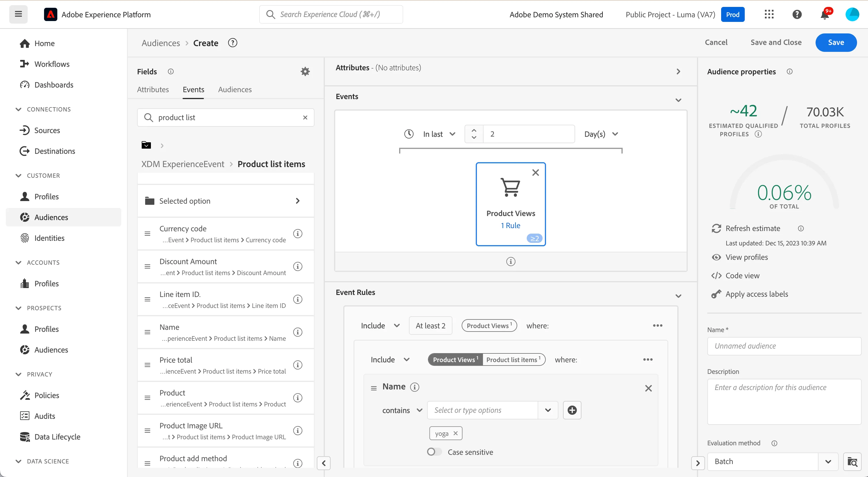The height and width of the screenshot is (477, 868).
Task: Open evaluation method preview icon
Action: coord(852,461)
